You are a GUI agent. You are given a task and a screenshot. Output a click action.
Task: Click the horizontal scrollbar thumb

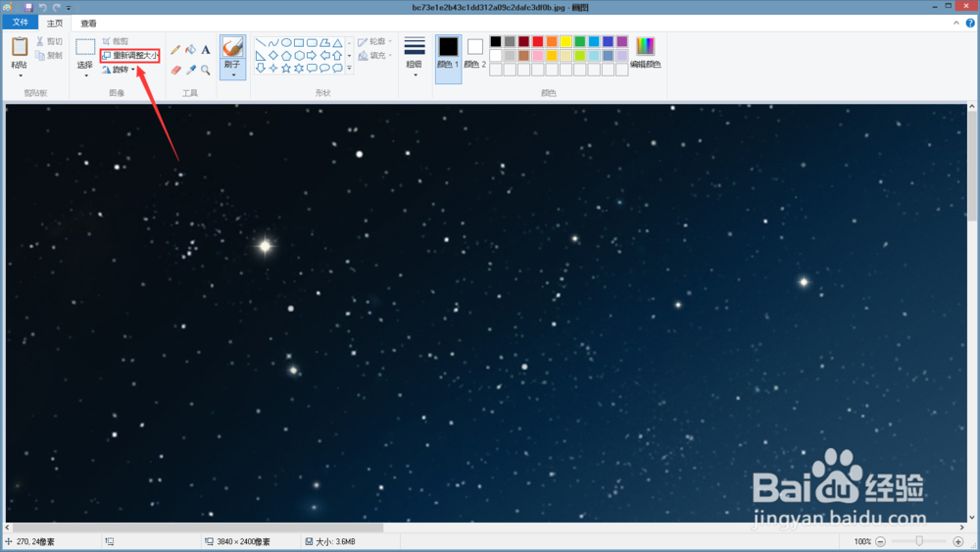point(198,527)
